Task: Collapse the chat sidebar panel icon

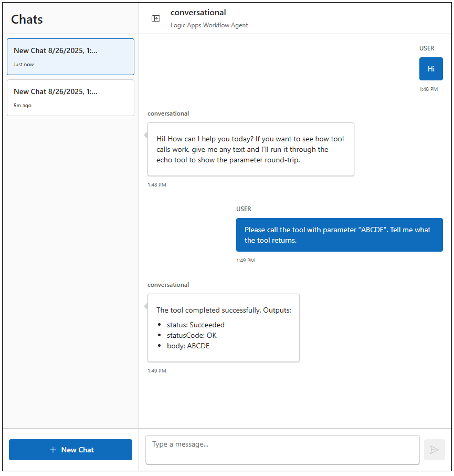Action: click(x=156, y=18)
